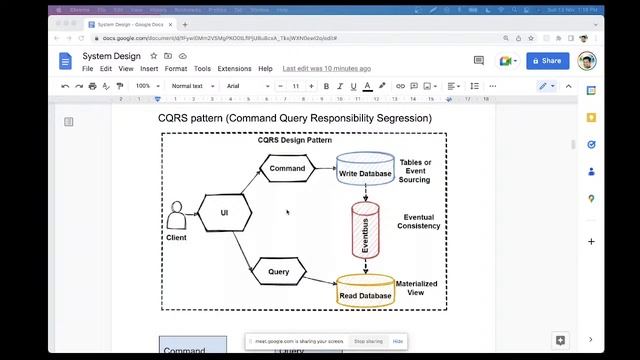
Task: Close the System Design browser tab
Action: 171,24
